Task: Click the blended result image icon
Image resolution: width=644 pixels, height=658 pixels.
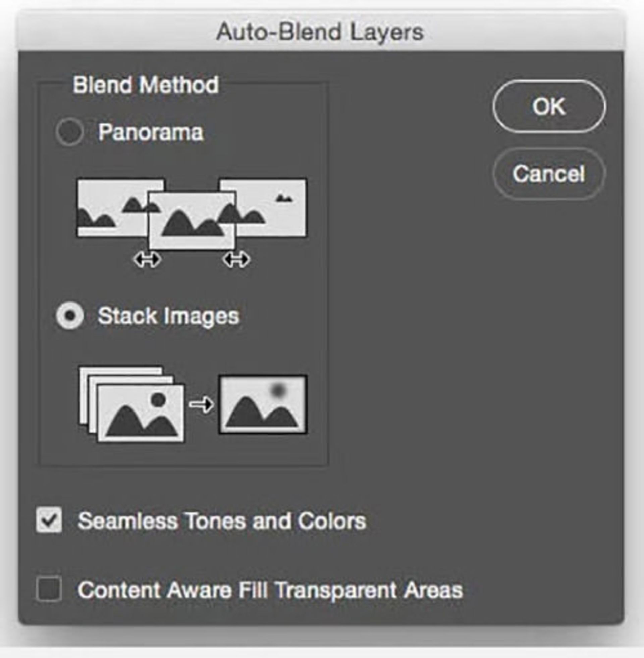Action: coord(263,404)
